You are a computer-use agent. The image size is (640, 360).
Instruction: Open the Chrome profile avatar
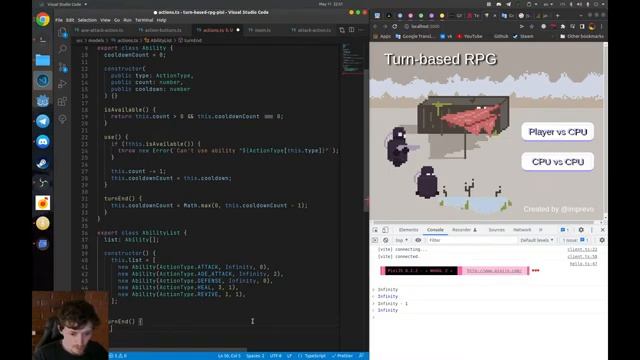pos(592,26)
